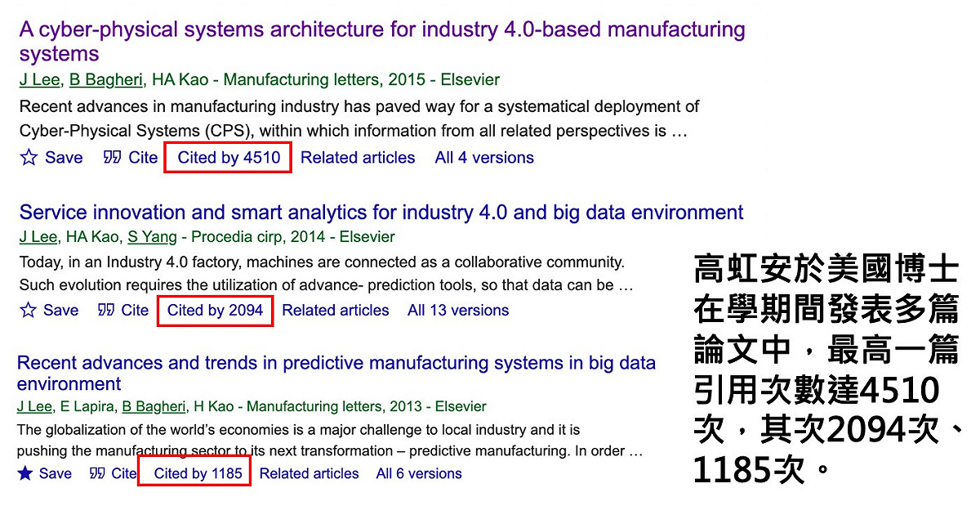Image resolution: width=980 pixels, height=506 pixels.
Task: Open the 'Cited by 4510' link
Action: click(x=229, y=158)
